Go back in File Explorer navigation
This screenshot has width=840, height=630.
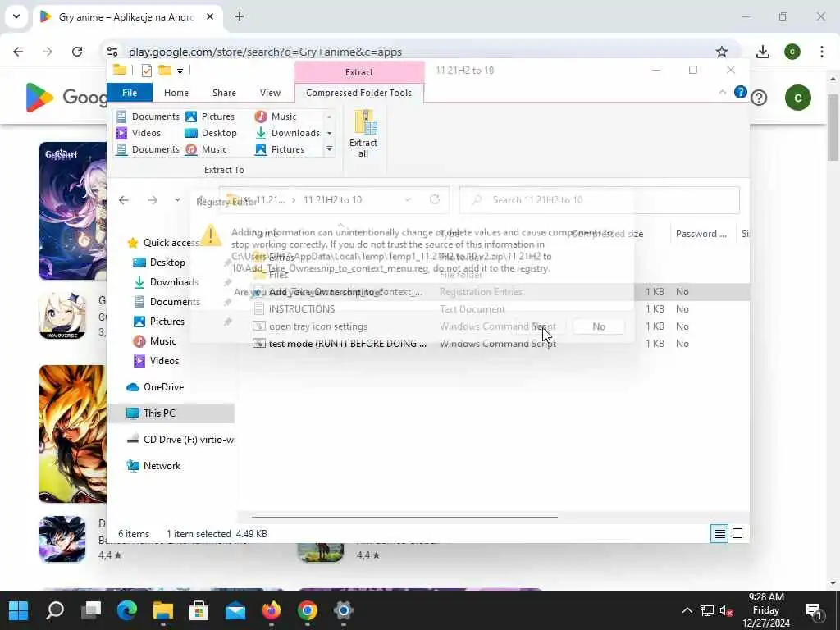pyautogui.click(x=124, y=200)
